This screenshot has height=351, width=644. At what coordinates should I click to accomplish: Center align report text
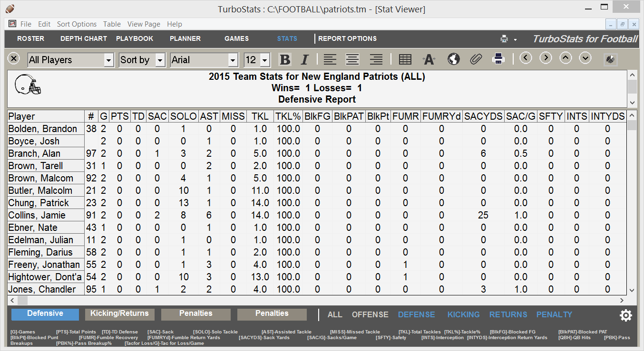click(352, 59)
